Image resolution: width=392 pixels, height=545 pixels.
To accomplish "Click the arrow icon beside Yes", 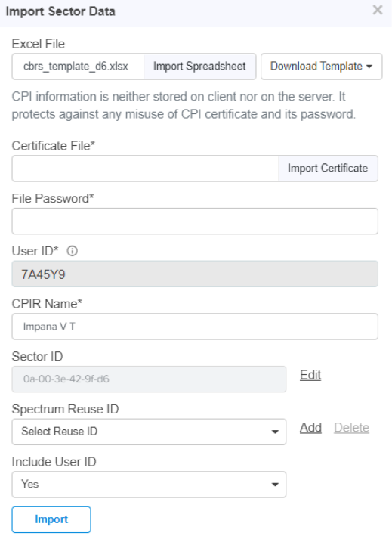I will pos(275,485).
